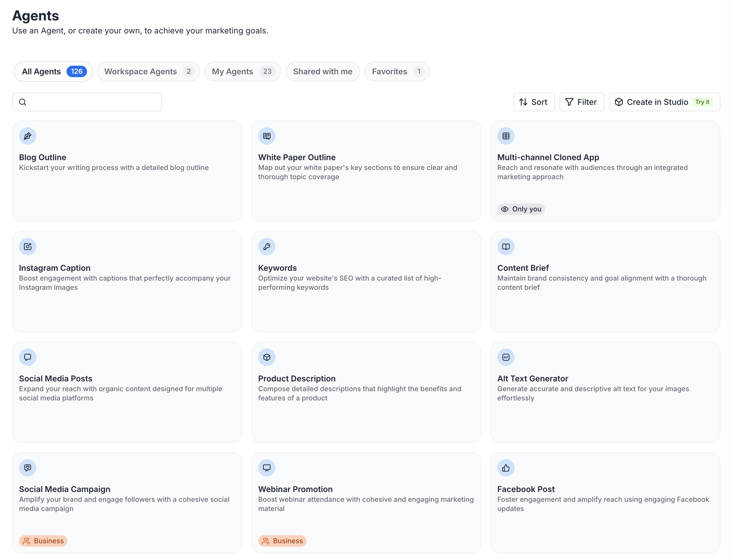Screen dimensions: 733x560
Task: Click the Product Description box icon
Action: click(x=267, y=357)
